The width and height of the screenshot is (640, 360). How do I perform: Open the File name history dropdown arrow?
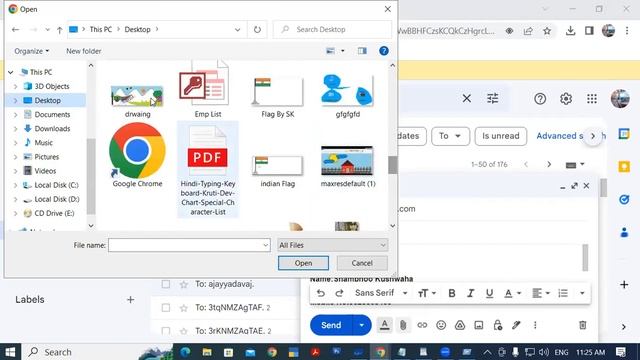(x=265, y=245)
